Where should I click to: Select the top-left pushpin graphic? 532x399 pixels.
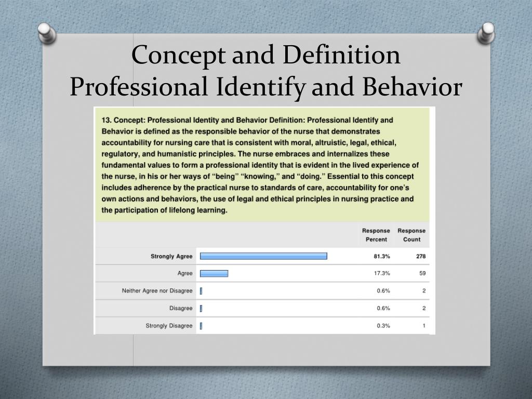[47, 33]
